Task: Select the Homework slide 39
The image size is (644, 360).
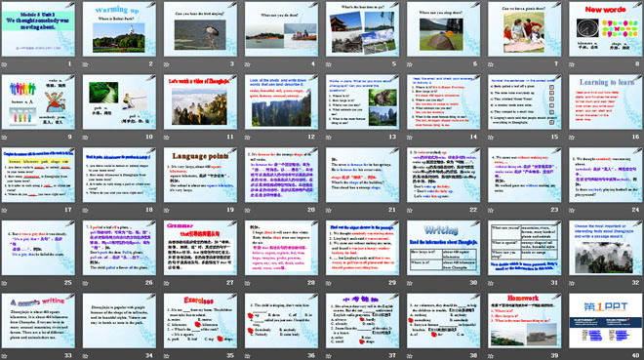Action: coord(525,321)
